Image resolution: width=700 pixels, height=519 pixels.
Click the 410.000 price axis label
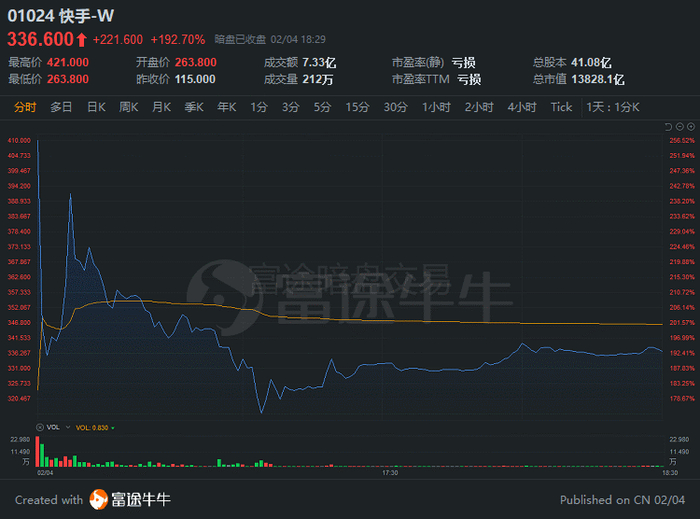[x=19, y=140]
